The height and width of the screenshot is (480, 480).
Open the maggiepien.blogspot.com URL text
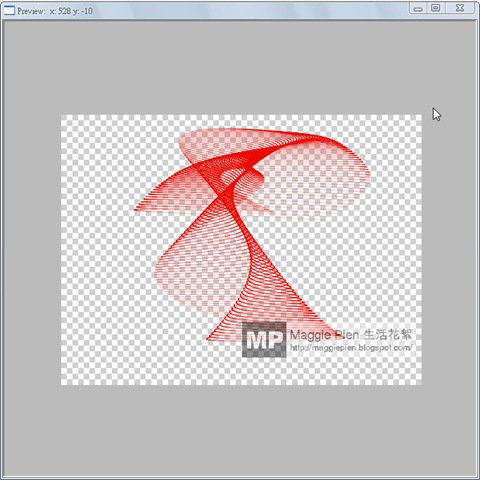pos(351,348)
